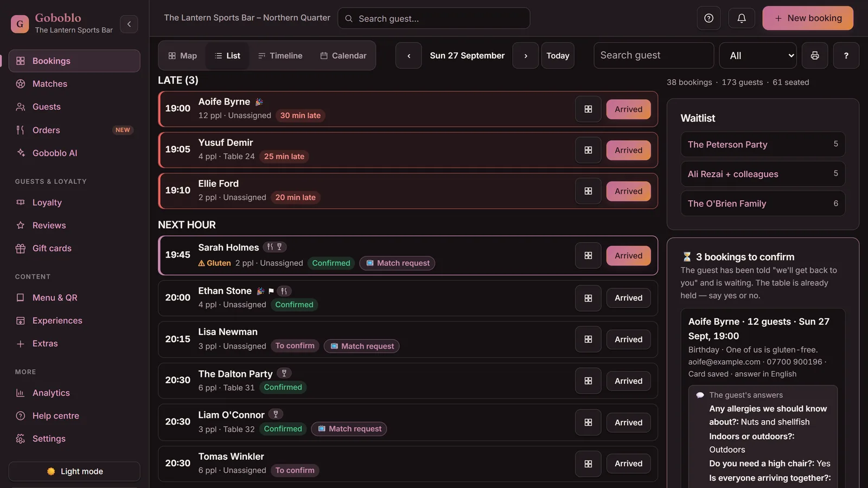Open the All filter dropdown
The height and width of the screenshot is (488, 868).
tap(758, 55)
